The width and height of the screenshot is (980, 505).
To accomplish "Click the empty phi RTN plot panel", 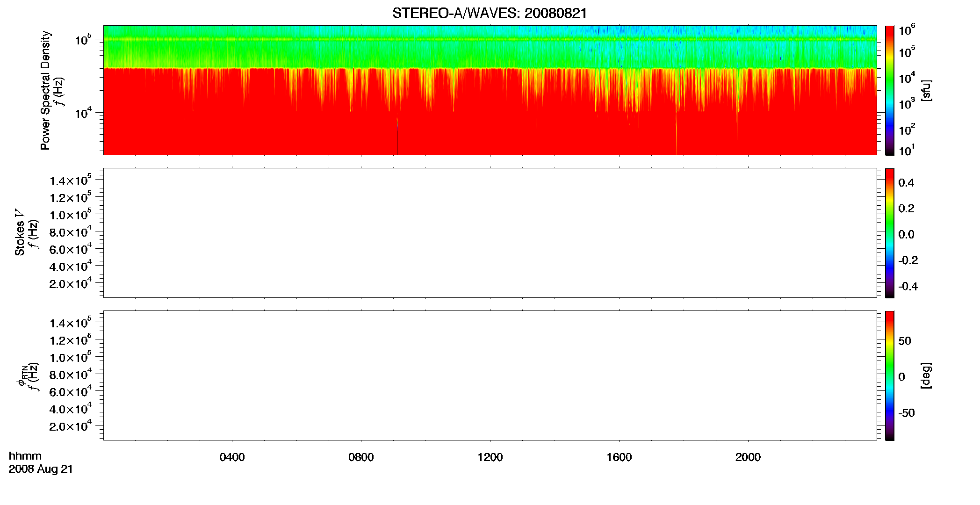I will point(490,375).
